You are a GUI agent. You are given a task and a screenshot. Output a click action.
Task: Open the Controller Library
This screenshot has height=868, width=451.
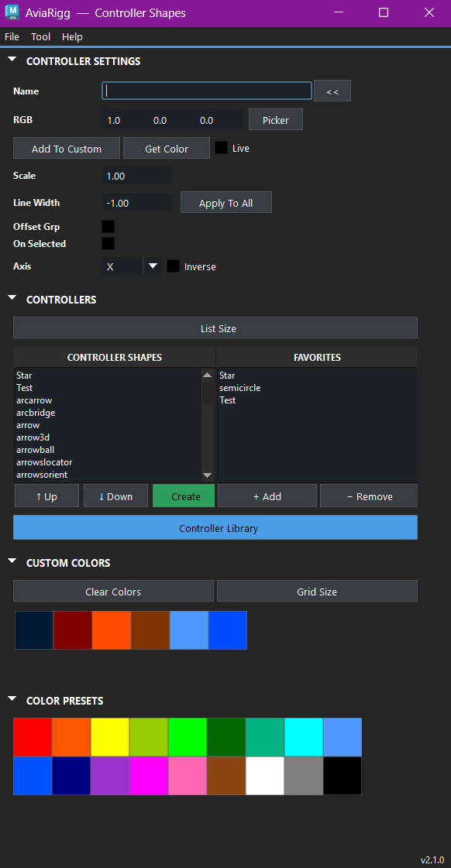215,527
